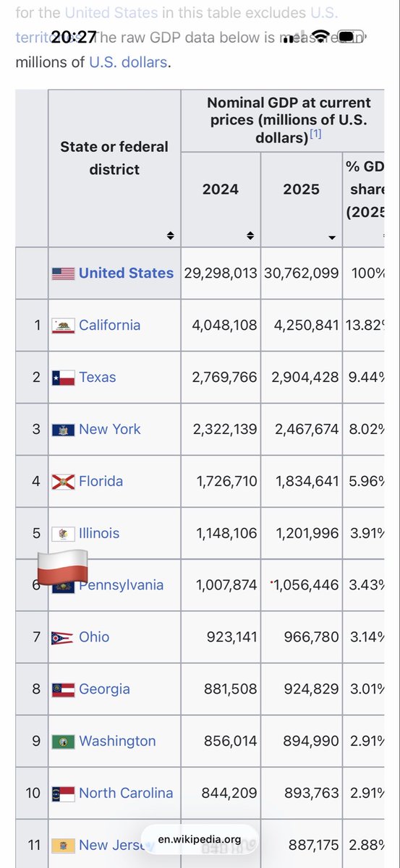The image size is (400, 868).
Task: Open the footnote [1] reference
Action: click(315, 134)
